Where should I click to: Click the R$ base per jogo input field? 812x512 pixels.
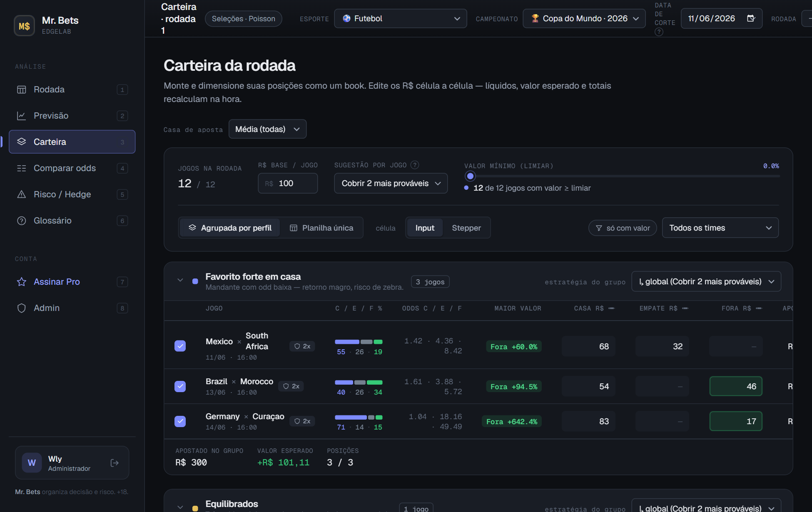(288, 183)
